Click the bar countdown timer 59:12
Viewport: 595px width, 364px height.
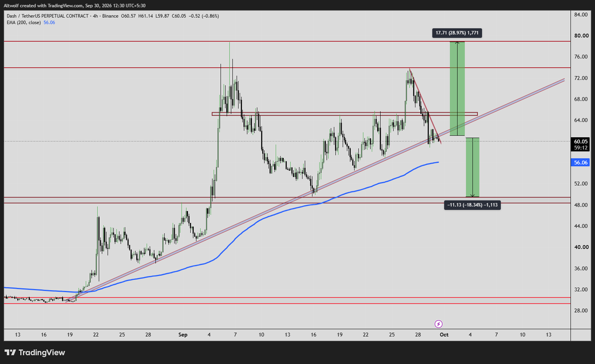581,147
